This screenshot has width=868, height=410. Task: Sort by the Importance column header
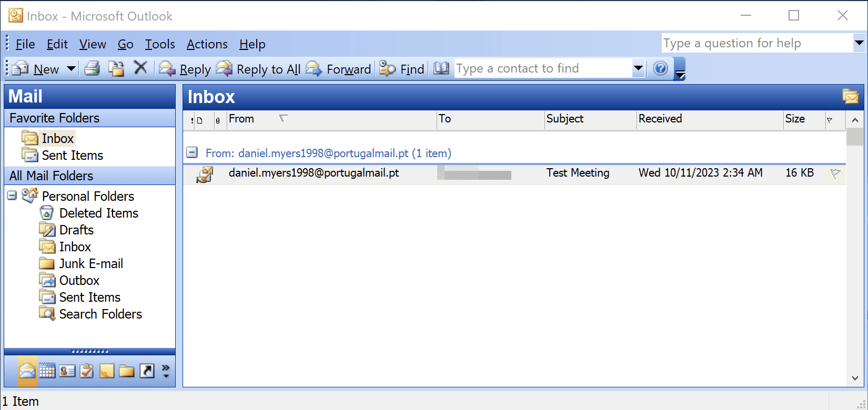point(192,120)
